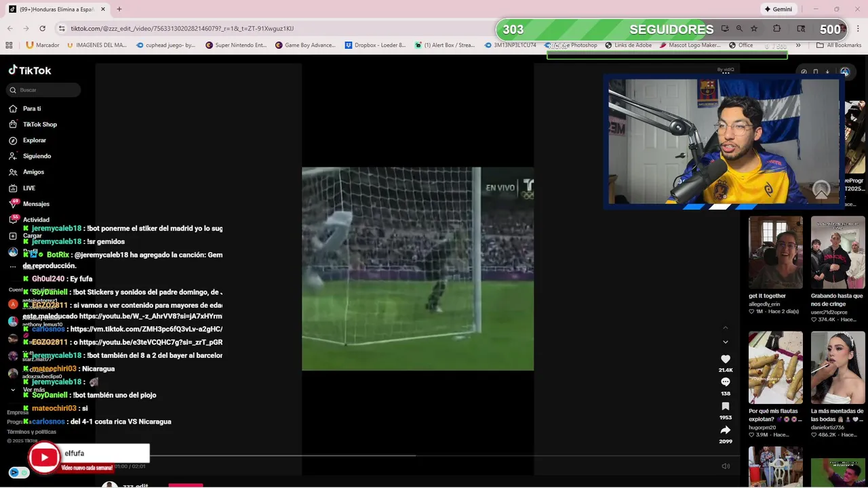
Task: Like the video with the heart icon
Action: (726, 359)
